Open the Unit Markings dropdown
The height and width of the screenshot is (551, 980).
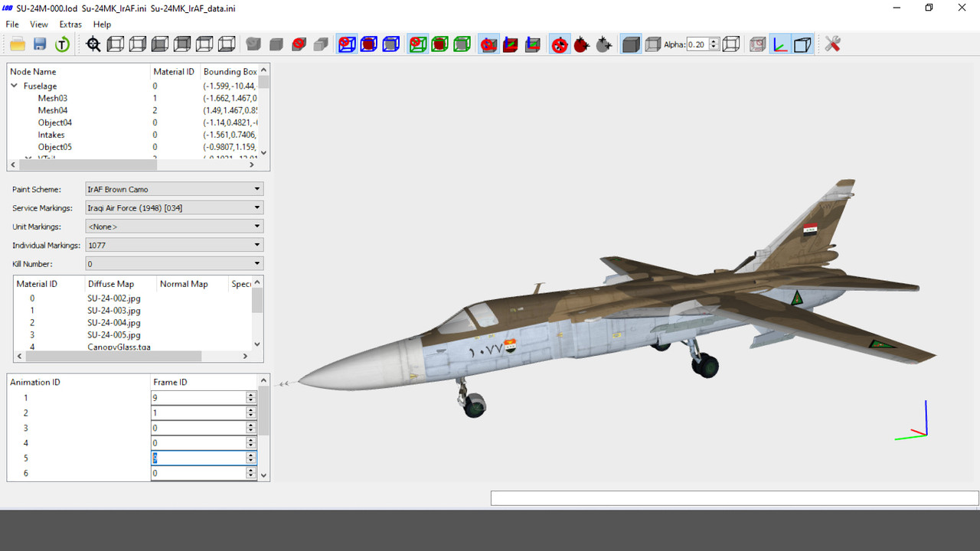pos(174,227)
